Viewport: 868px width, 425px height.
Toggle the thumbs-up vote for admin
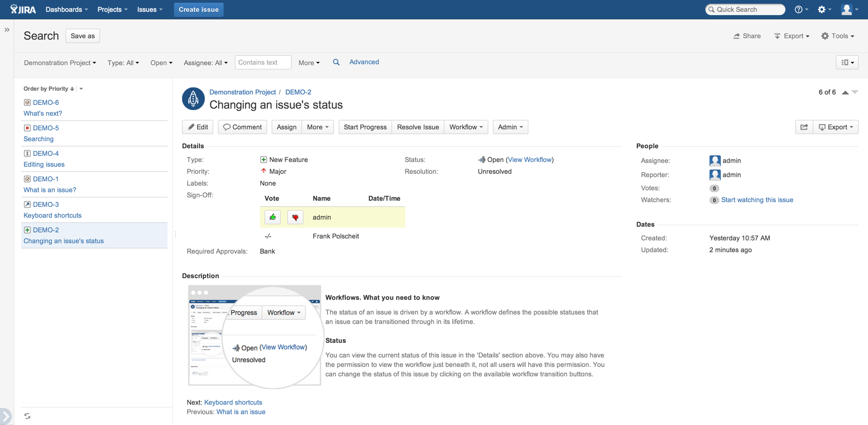272,217
